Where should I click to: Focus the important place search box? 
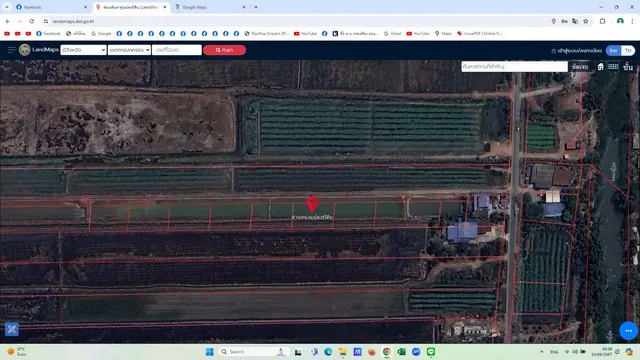tap(514, 66)
